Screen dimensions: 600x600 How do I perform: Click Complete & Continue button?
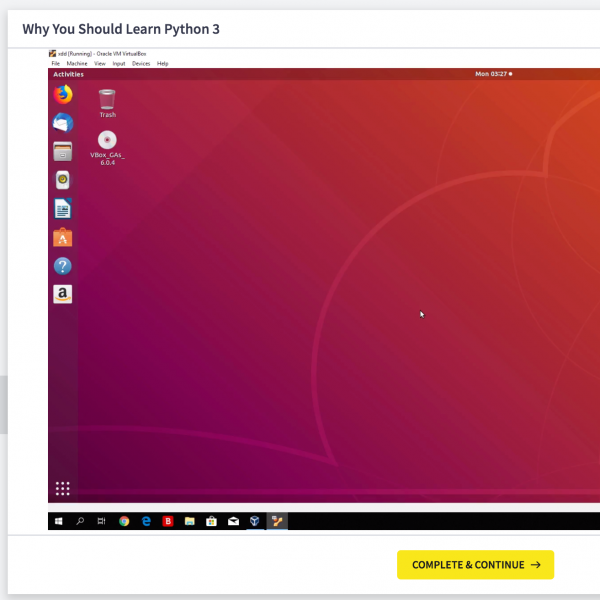pyautogui.click(x=476, y=565)
